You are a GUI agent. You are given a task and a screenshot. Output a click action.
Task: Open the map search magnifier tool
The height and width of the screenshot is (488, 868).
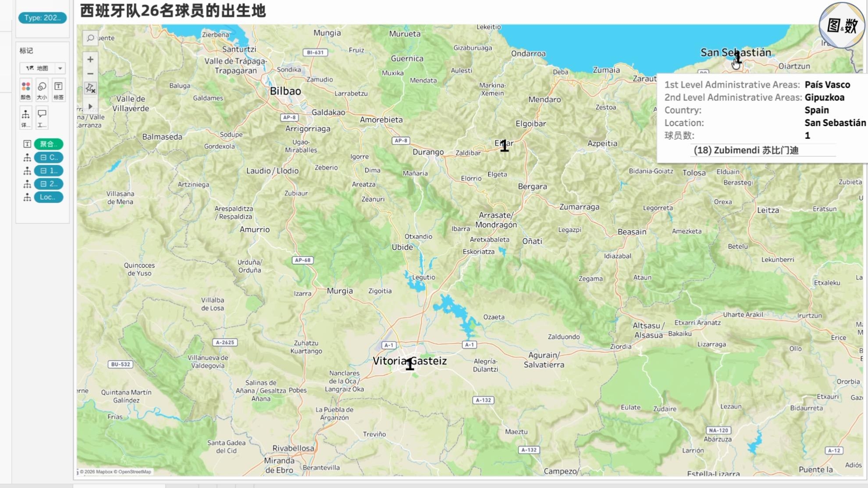pos(90,38)
